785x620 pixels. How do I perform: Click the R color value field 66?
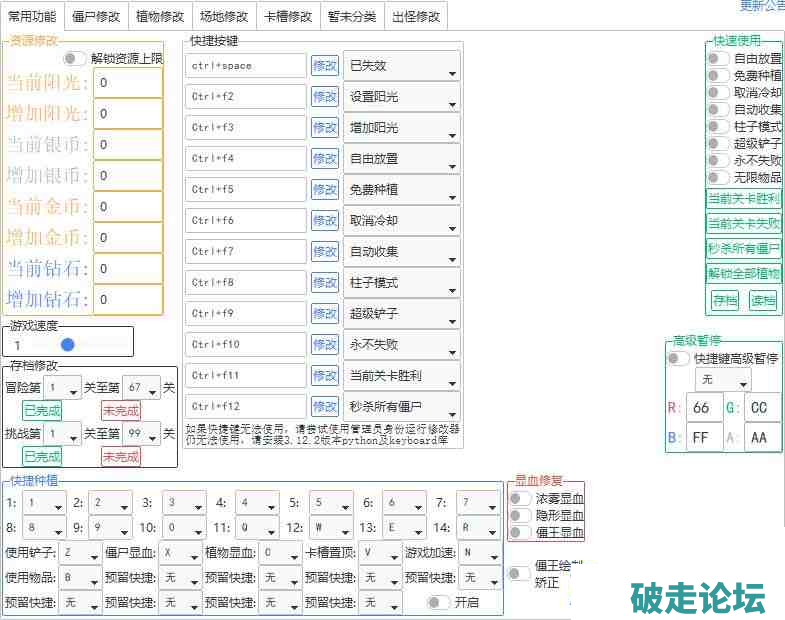704,407
